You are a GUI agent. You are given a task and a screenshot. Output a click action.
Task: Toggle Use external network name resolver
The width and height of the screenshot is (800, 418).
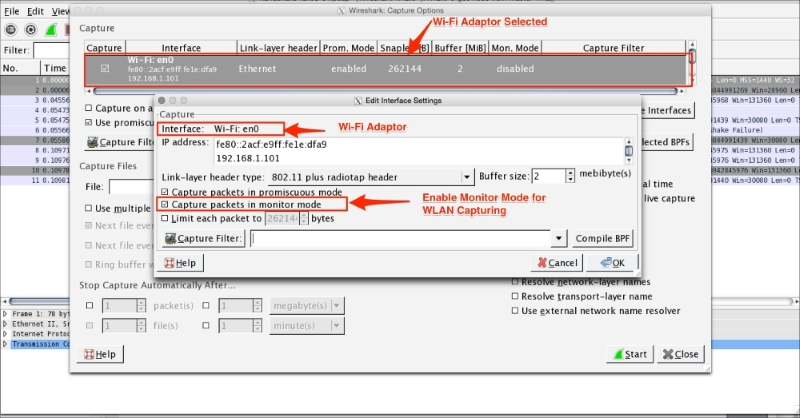pyautogui.click(x=515, y=310)
